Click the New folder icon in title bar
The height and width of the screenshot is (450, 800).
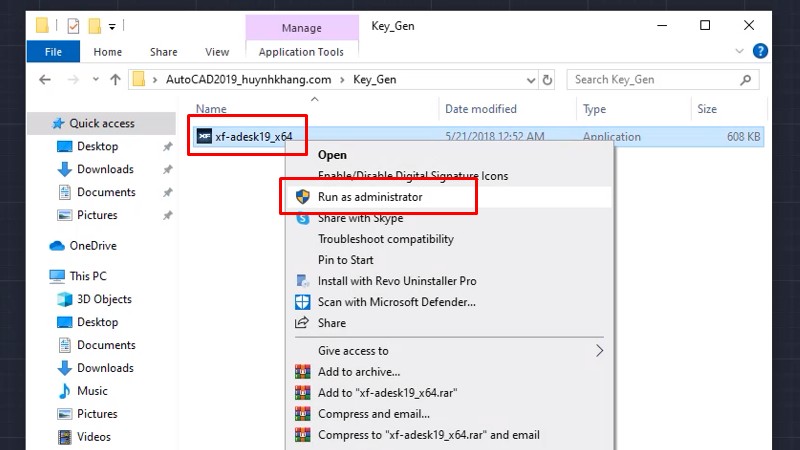point(95,25)
